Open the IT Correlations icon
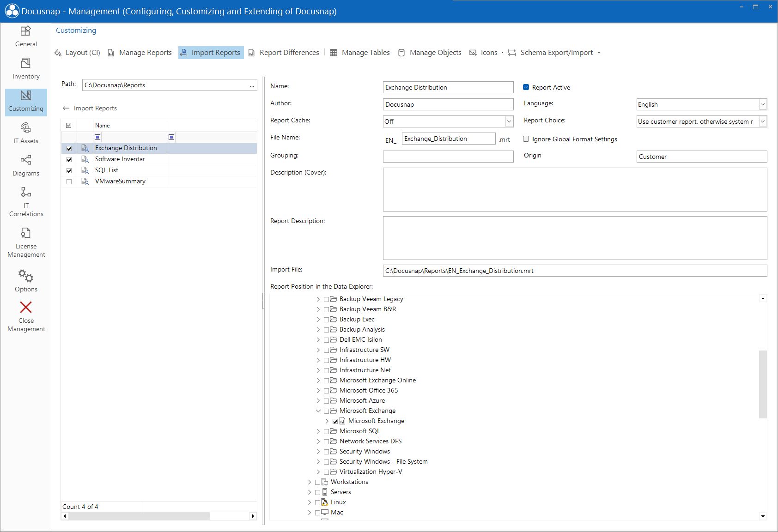Viewport: 778px width, 532px height. [26, 192]
